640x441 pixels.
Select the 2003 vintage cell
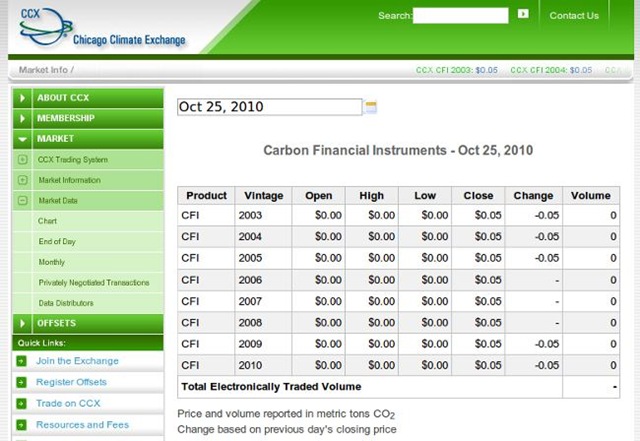point(264,215)
